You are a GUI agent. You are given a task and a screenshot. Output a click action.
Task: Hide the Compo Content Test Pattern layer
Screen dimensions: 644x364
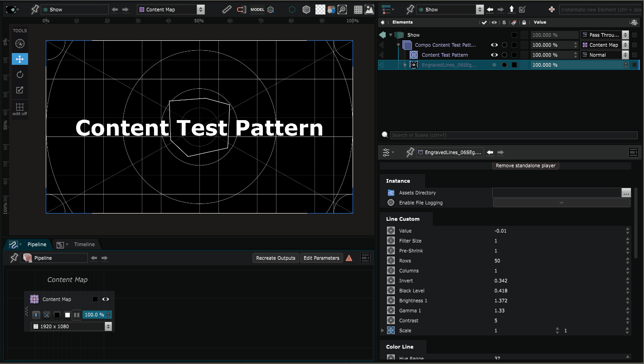tap(494, 45)
